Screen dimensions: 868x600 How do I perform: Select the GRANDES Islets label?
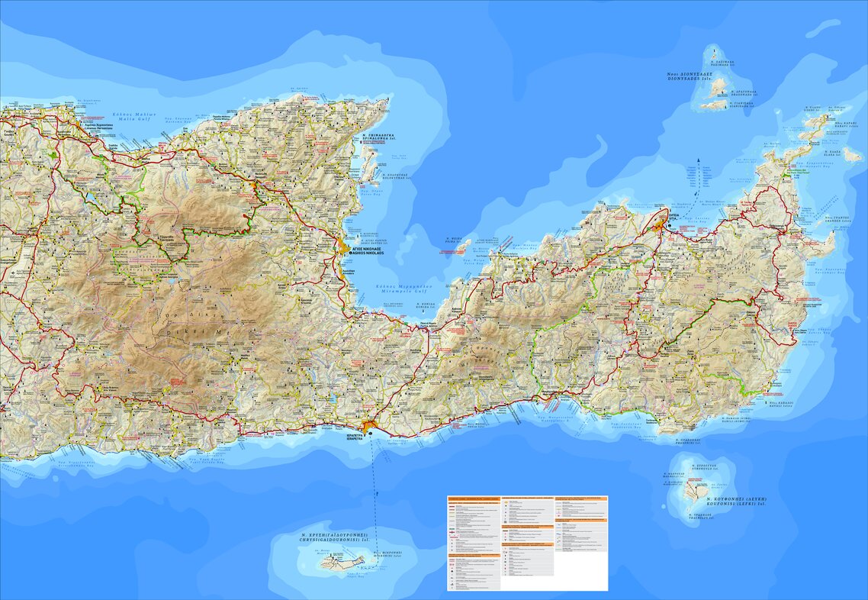tap(837, 218)
